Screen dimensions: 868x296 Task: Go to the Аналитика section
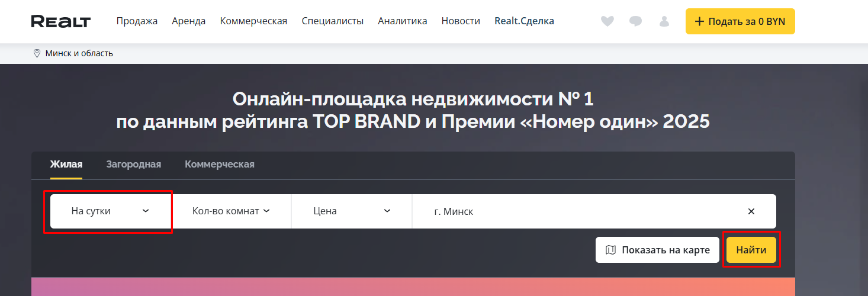402,21
